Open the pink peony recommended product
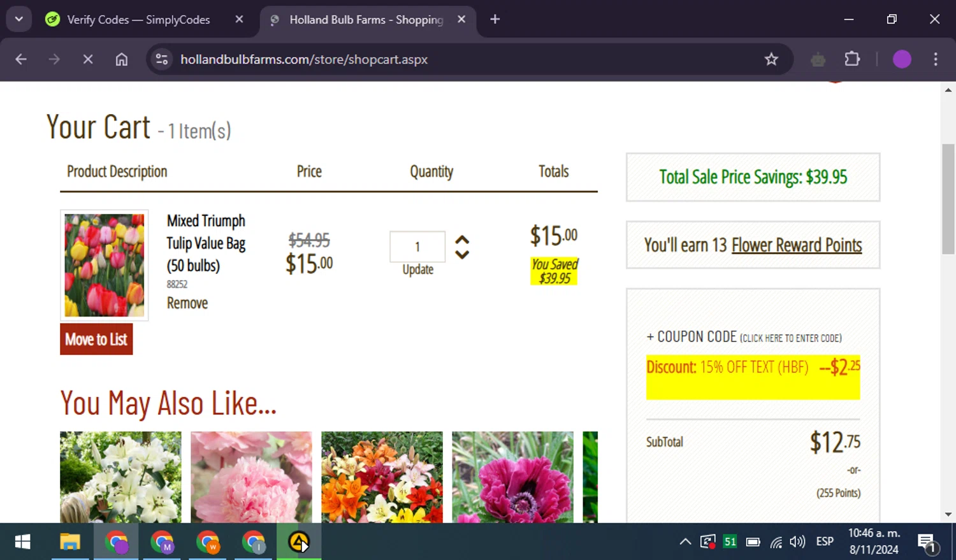 pos(251,477)
